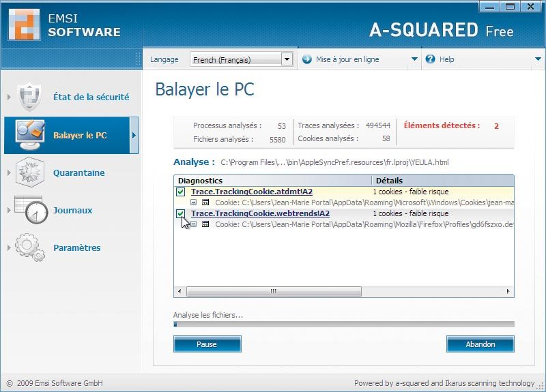The width and height of the screenshot is (546, 392).
Task: Click the horizontal scrollbar thumb in diagnostics list
Action: click(x=274, y=291)
